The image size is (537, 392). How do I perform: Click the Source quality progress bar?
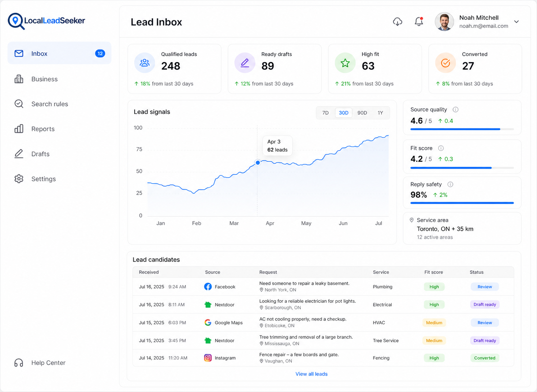462,129
